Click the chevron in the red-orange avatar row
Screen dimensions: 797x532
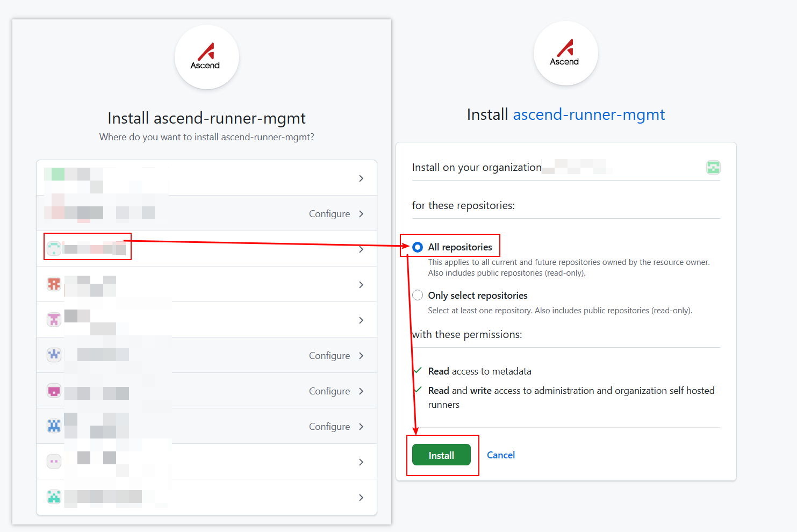pos(361,285)
